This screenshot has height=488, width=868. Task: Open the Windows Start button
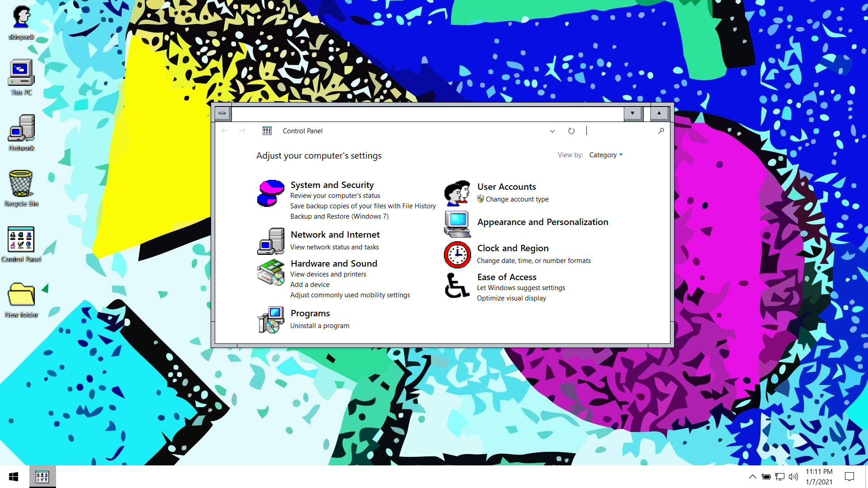(14, 477)
